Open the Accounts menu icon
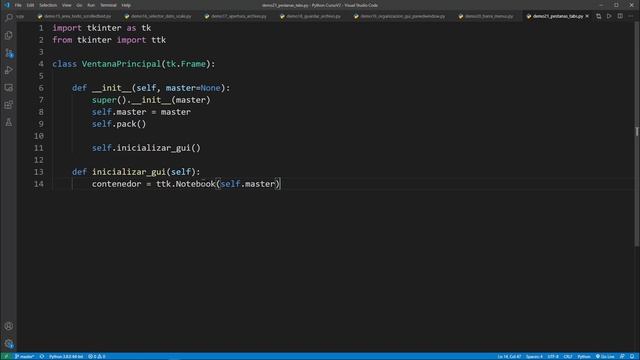 tap(9, 326)
